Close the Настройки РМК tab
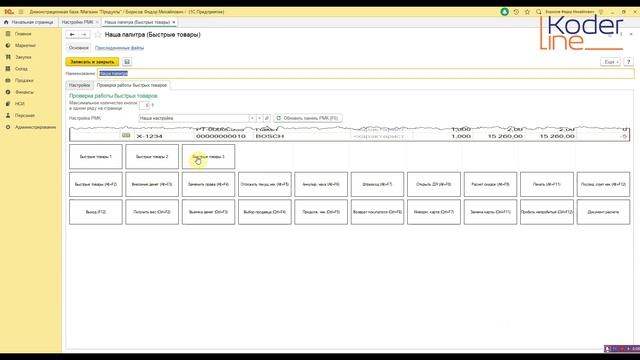 click(x=97, y=22)
